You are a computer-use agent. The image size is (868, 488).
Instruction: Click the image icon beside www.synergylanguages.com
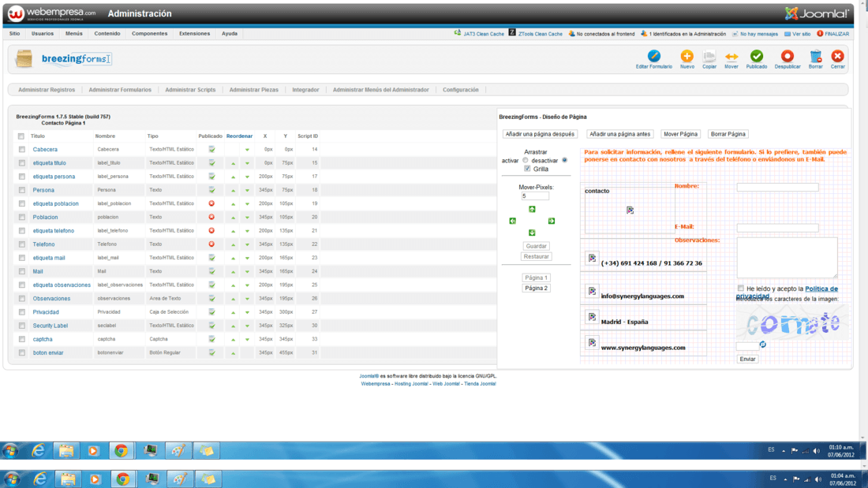point(593,343)
